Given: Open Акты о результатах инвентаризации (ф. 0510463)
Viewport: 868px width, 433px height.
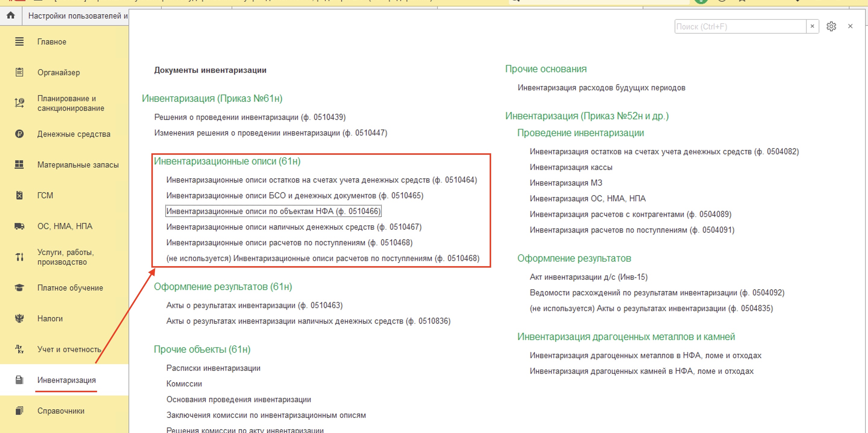Looking at the screenshot, I should click(x=254, y=305).
